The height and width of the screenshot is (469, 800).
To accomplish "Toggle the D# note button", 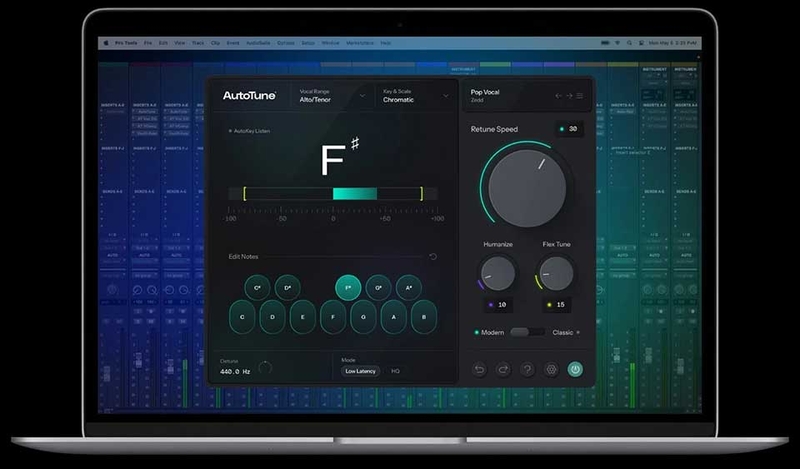I will coord(287,288).
